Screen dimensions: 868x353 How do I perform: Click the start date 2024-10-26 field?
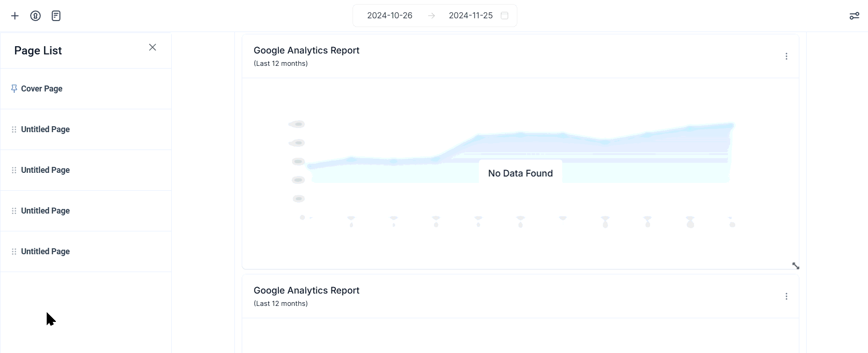click(390, 16)
